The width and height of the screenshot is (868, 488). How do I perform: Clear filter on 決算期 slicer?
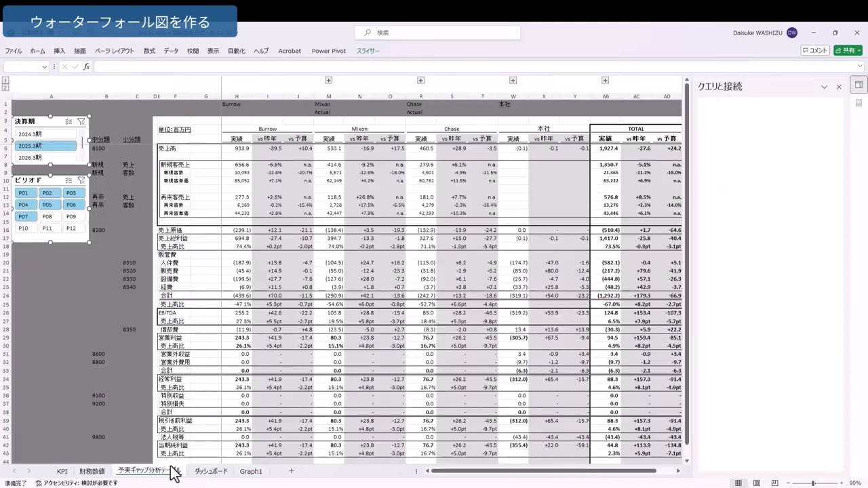click(81, 121)
